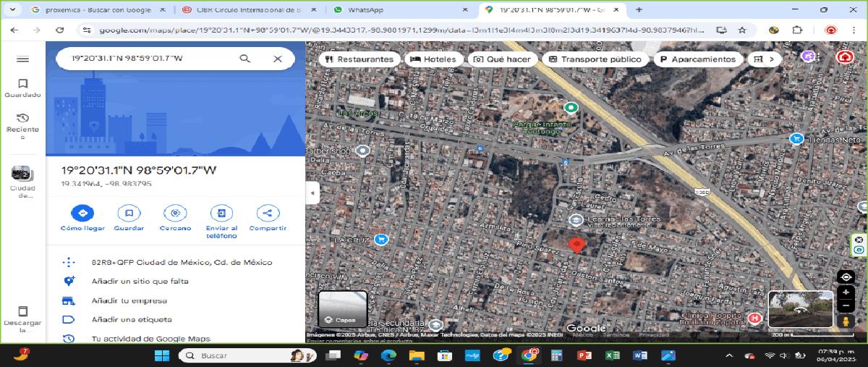The height and width of the screenshot is (367, 868).
Task: Open Recientes history in sidebar
Action: [22, 127]
